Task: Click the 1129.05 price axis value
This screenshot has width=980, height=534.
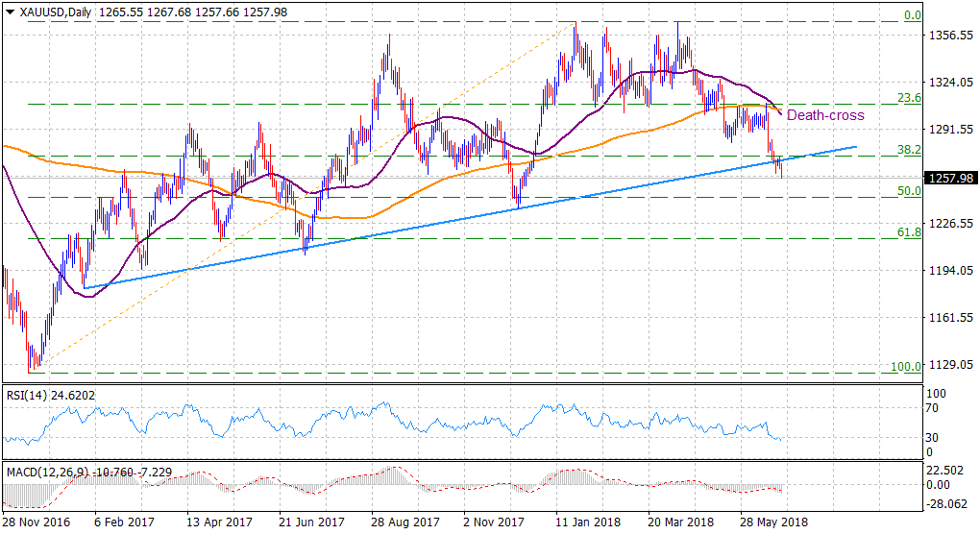Action: [x=948, y=365]
